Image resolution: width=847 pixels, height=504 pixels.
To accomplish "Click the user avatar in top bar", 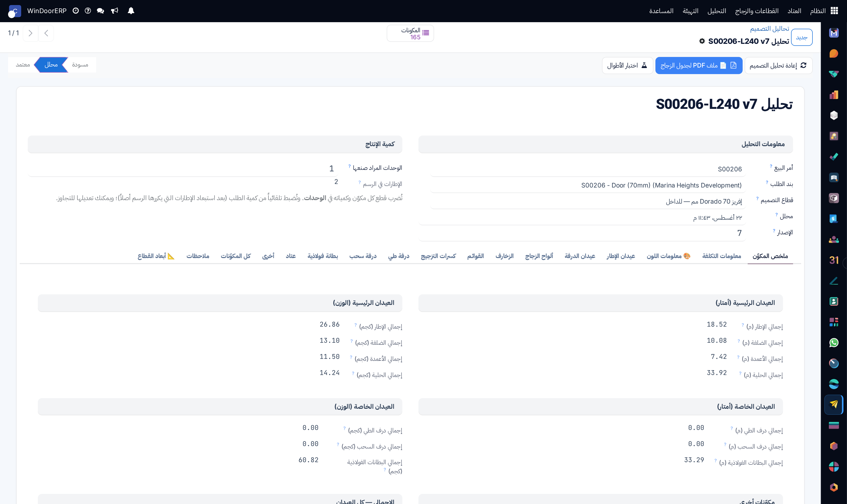I will [x=14, y=11].
